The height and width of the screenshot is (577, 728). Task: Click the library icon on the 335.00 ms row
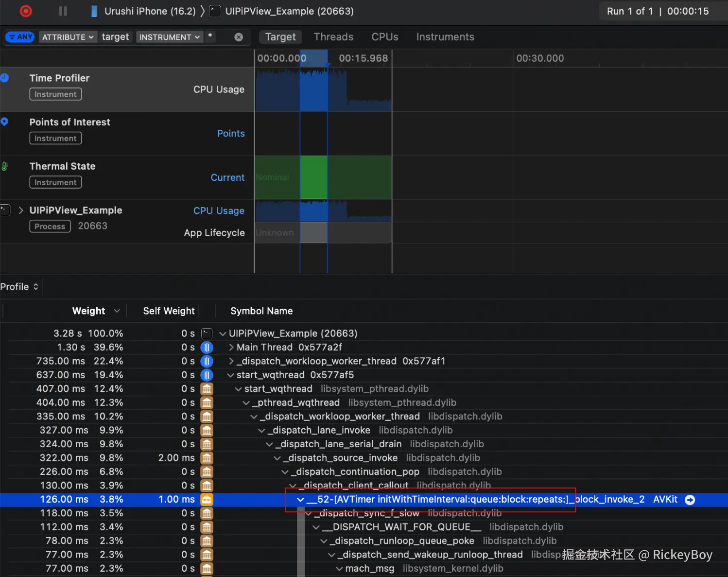(207, 417)
